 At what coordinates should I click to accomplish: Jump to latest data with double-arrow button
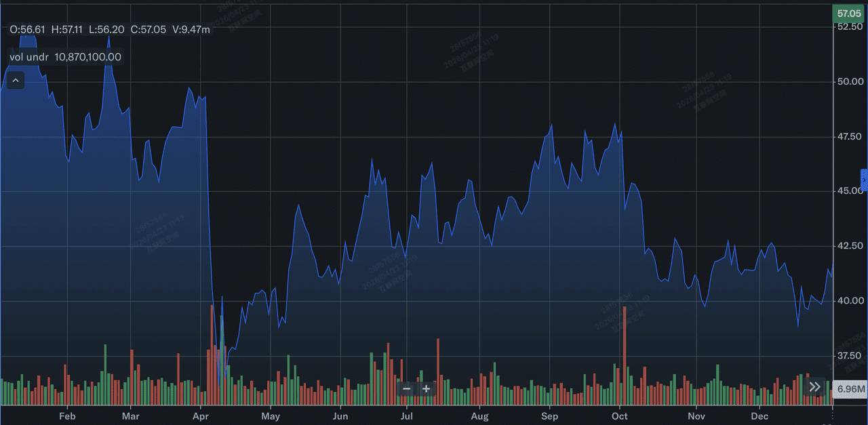point(814,387)
